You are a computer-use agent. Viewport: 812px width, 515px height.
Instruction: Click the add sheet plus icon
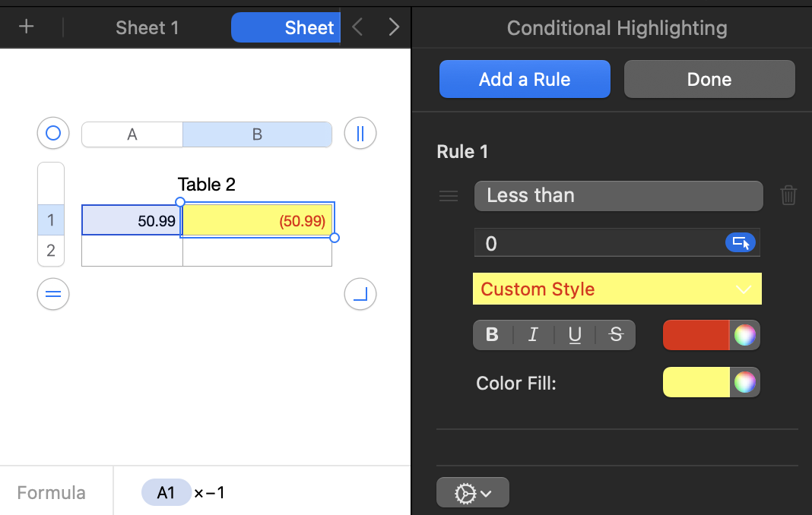27,27
